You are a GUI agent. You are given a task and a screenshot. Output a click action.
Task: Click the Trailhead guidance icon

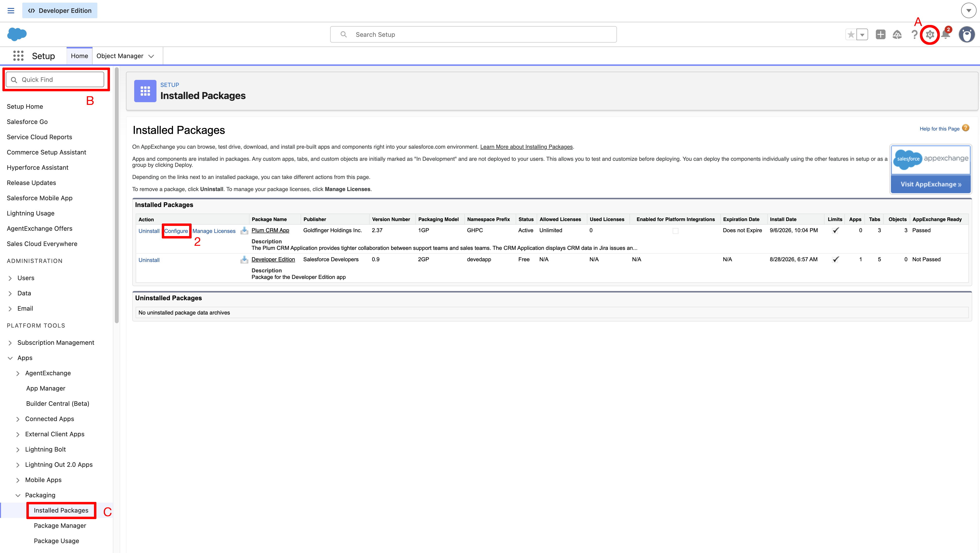coord(897,35)
